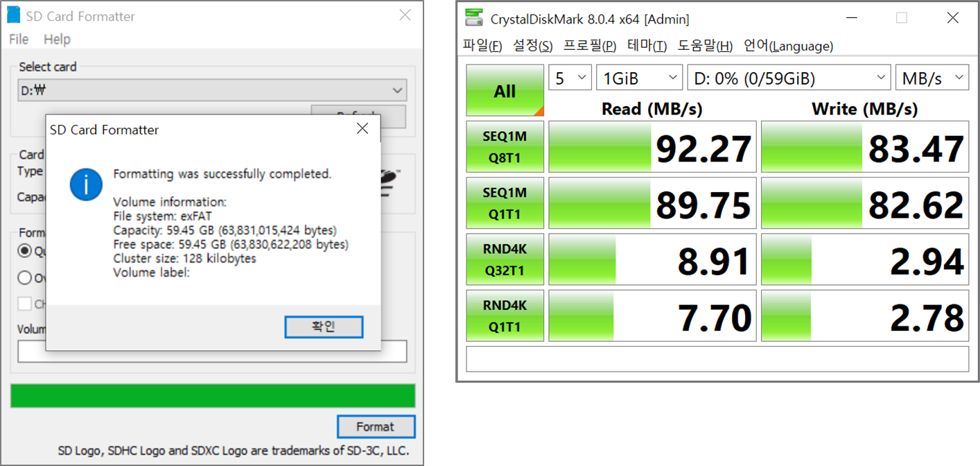Viewport: 980px width, 466px height.
Task: Click the 89.75 read result
Action: pos(652,203)
